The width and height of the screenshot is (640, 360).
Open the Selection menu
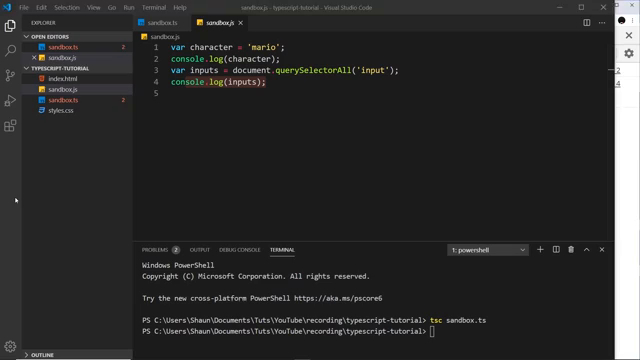[x=67, y=7]
